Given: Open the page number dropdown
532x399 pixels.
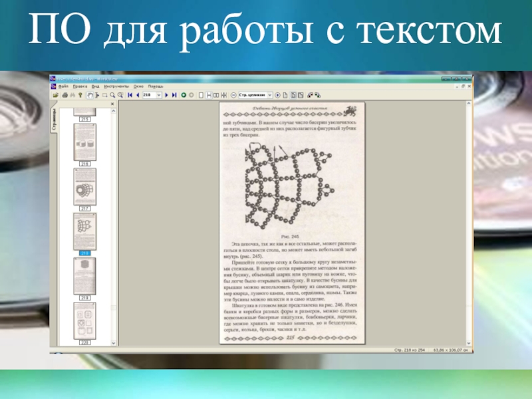Looking at the screenshot, I should click(160, 95).
